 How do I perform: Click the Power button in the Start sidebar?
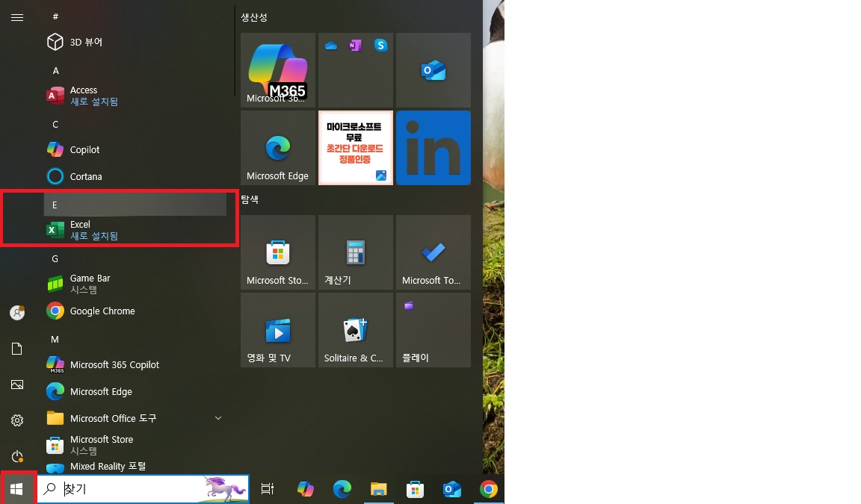[17, 456]
